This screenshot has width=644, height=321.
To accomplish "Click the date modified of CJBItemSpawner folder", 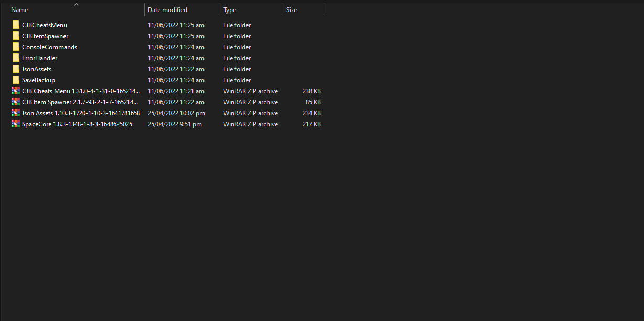I will (x=176, y=36).
